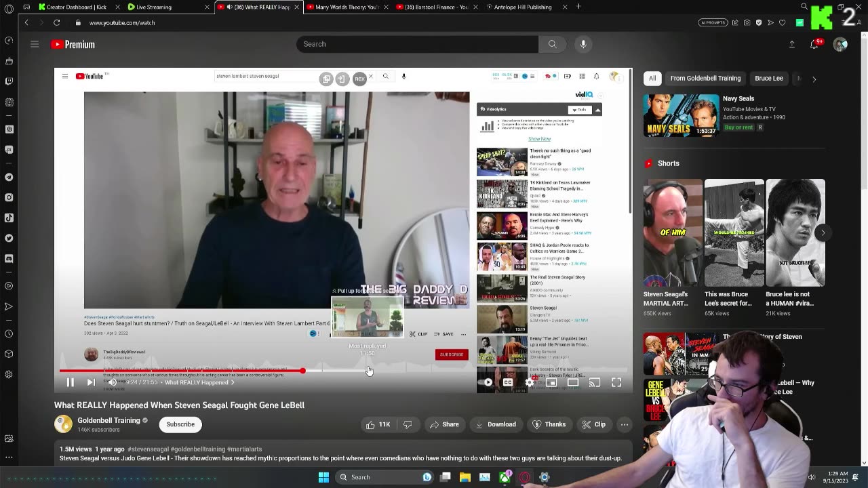Skip to next video
The width and height of the screenshot is (868, 488).
click(91, 382)
